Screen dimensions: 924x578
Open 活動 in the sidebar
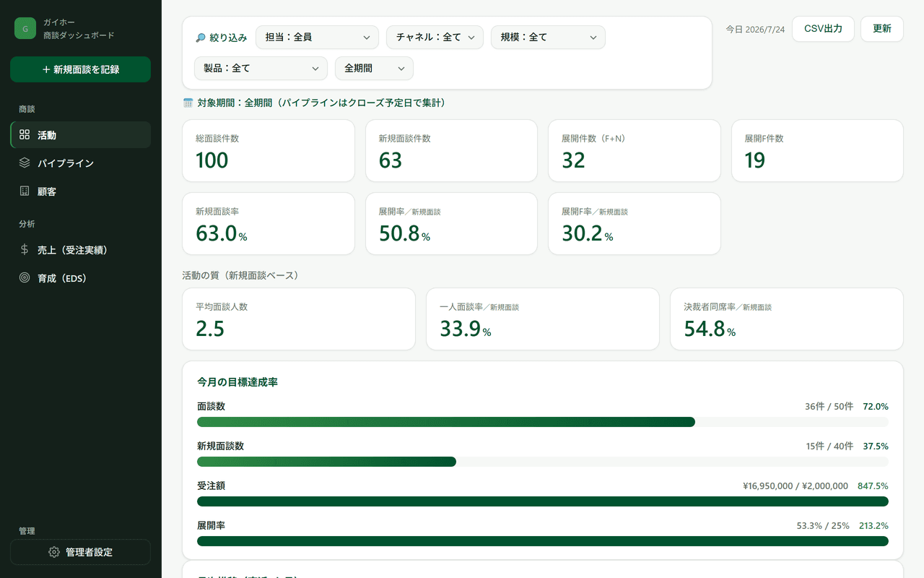tap(80, 134)
